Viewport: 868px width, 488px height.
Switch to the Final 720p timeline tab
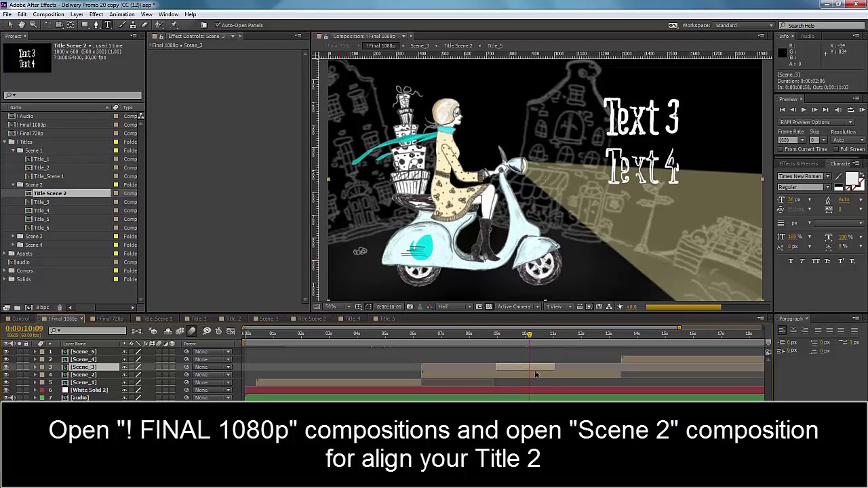(111, 319)
